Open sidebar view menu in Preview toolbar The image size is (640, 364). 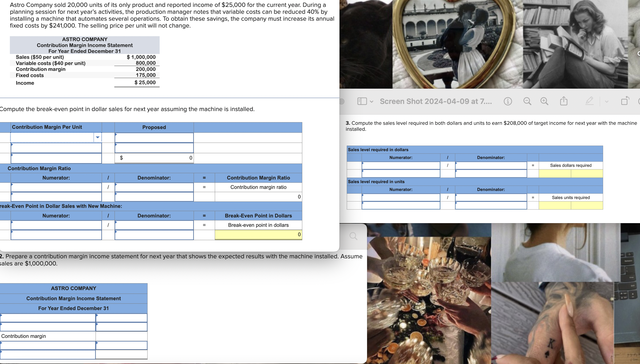[365, 101]
